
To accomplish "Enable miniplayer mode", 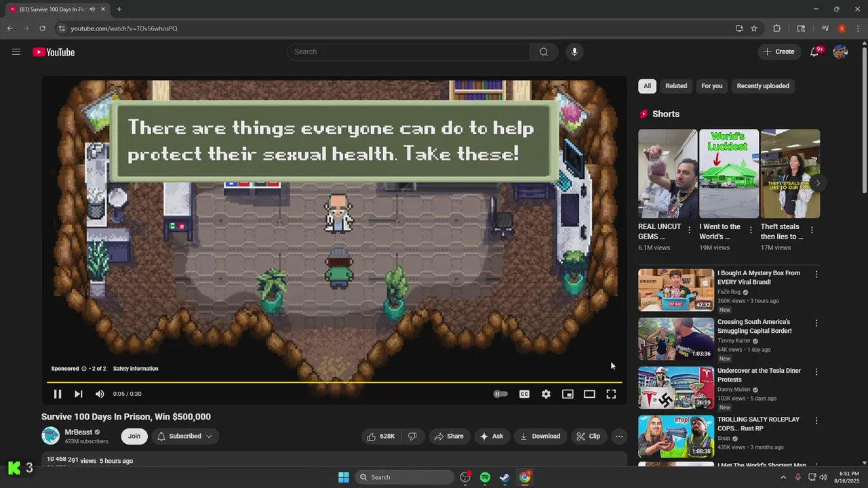I will tap(568, 394).
